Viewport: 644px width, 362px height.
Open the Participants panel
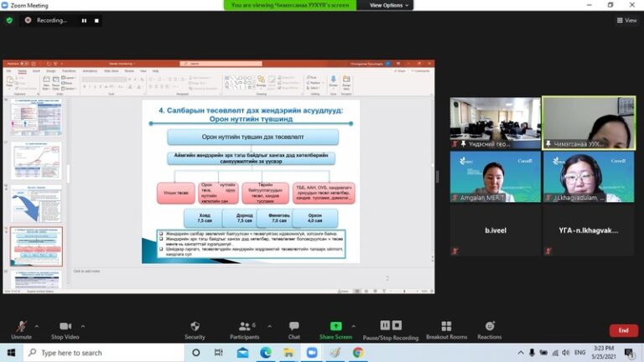(x=243, y=327)
